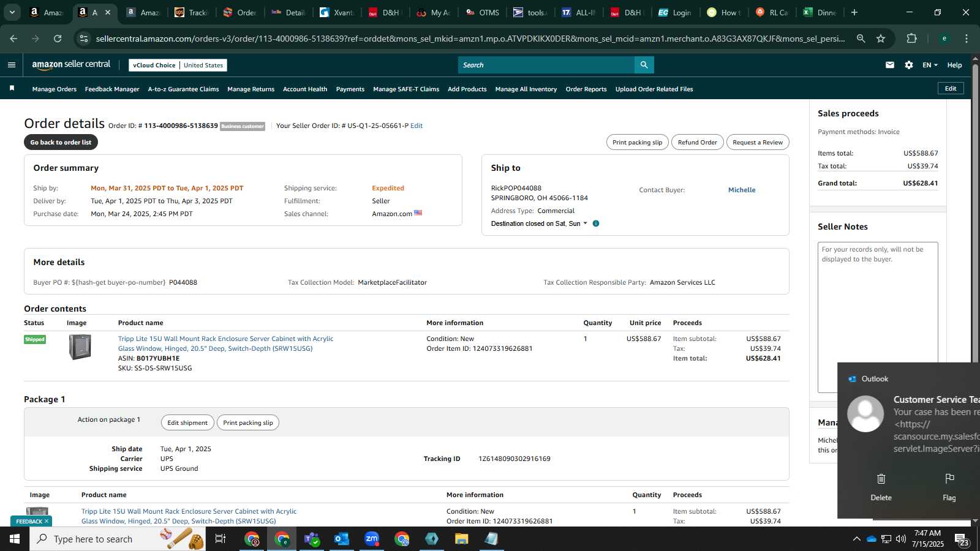Click Print packing slip in Package 1
Image resolution: width=980 pixels, height=551 pixels.
(248, 422)
